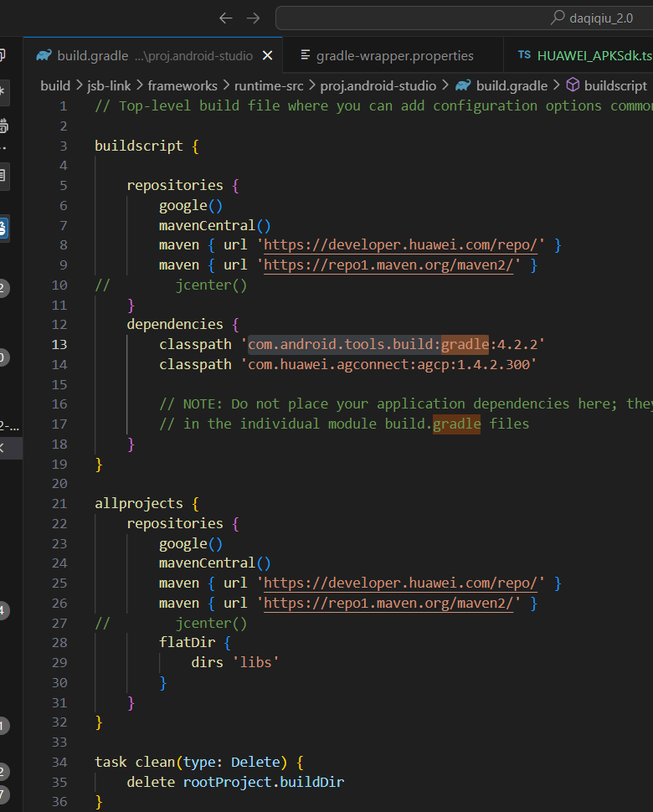The image size is (653, 812).
Task: Click the commented 'jcenter()' on line 10
Action: (x=211, y=285)
